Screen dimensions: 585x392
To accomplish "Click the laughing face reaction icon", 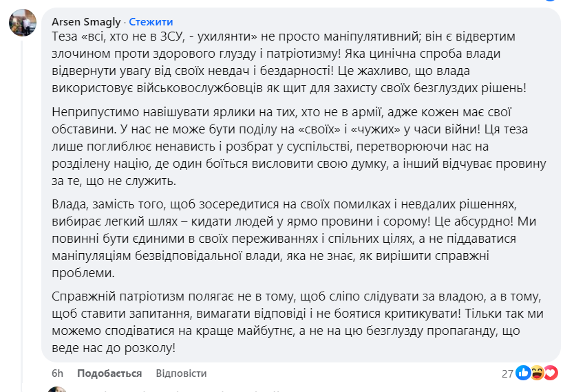I will 537,373.
